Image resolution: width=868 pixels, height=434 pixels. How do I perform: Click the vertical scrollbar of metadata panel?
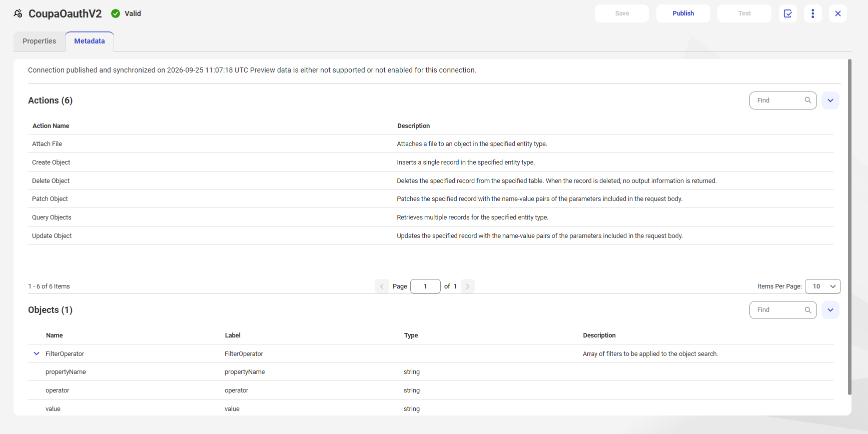(x=849, y=227)
